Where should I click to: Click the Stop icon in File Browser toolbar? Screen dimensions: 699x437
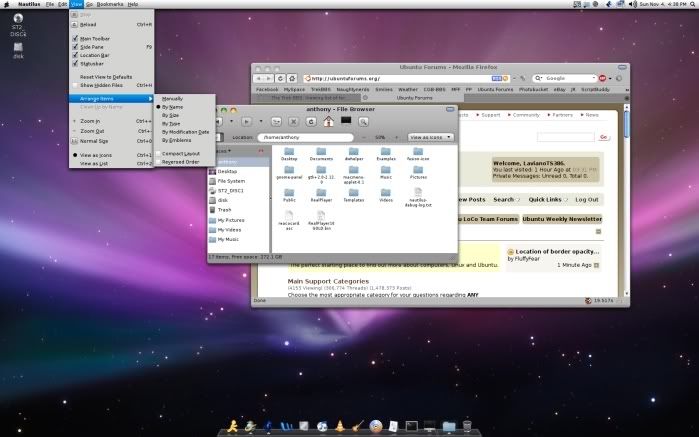point(293,121)
